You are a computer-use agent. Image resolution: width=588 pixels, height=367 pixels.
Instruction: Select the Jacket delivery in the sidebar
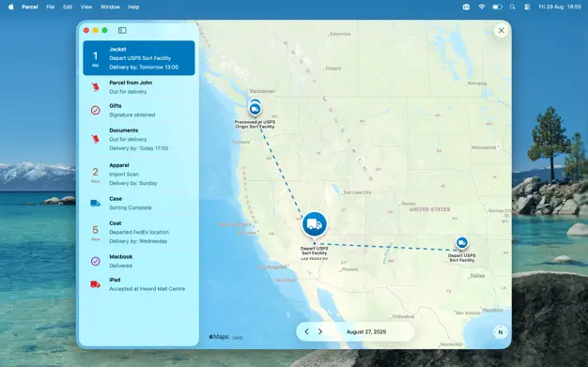tap(139, 58)
